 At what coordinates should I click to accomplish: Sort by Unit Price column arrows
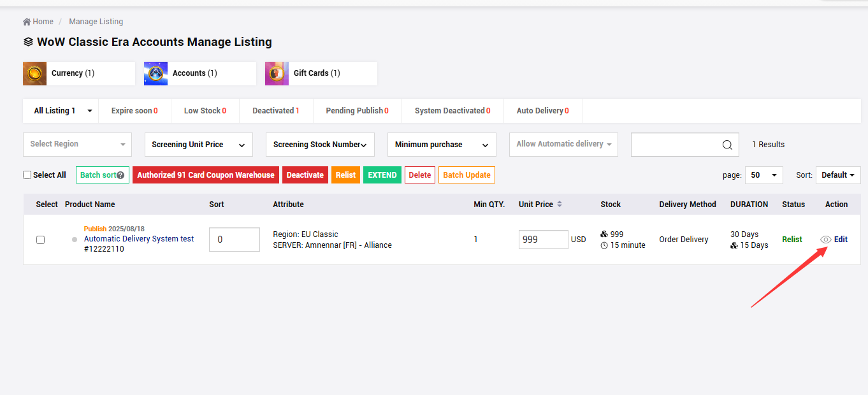coord(560,205)
